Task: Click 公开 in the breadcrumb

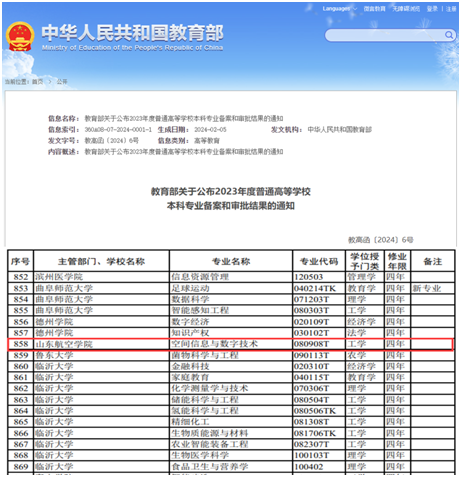Action: (x=62, y=82)
